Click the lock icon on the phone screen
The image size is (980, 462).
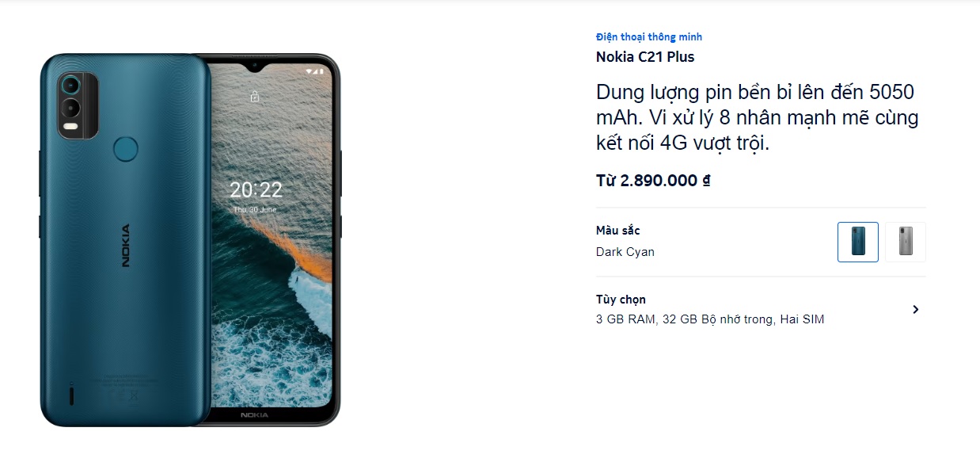pos(254,97)
